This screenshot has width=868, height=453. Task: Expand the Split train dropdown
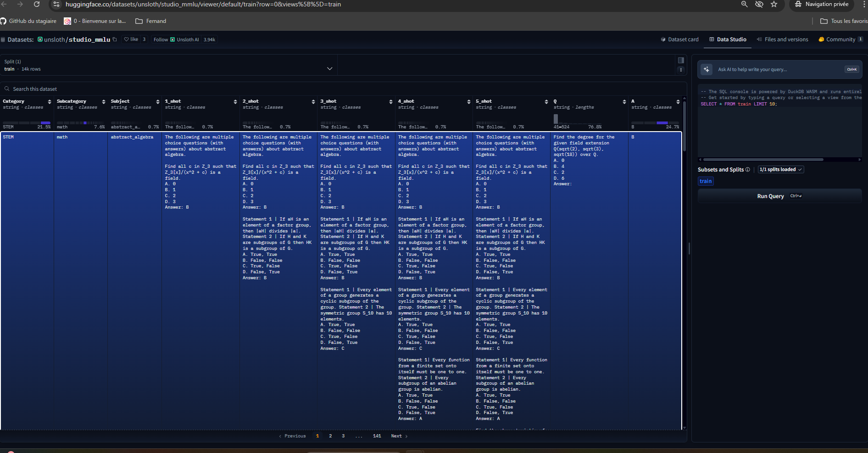pyautogui.click(x=329, y=69)
